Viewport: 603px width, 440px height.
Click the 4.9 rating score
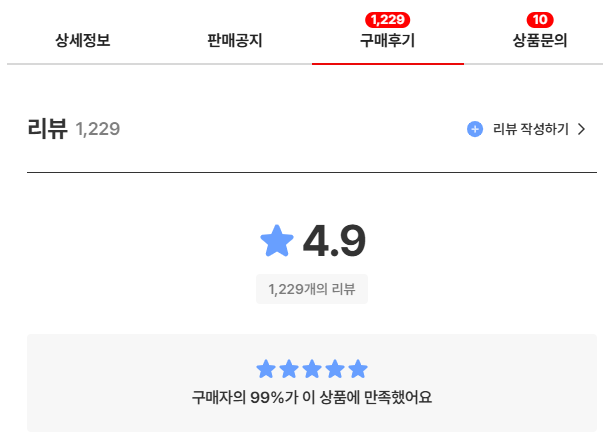pyautogui.click(x=334, y=241)
